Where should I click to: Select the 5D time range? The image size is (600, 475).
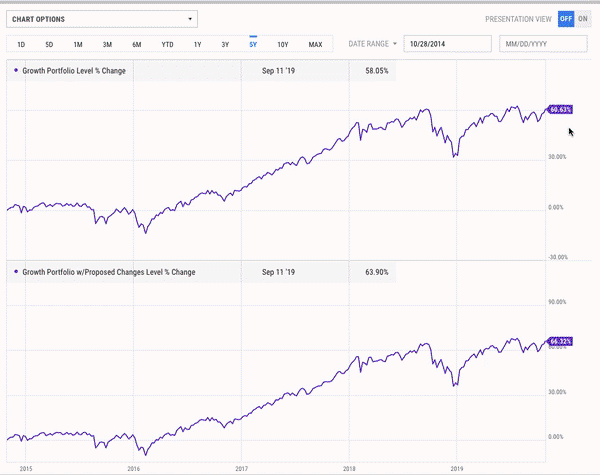[49, 44]
